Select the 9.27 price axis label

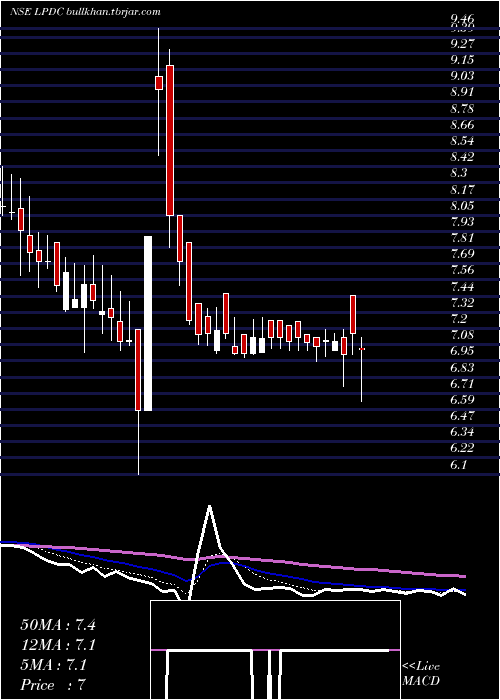(x=462, y=44)
